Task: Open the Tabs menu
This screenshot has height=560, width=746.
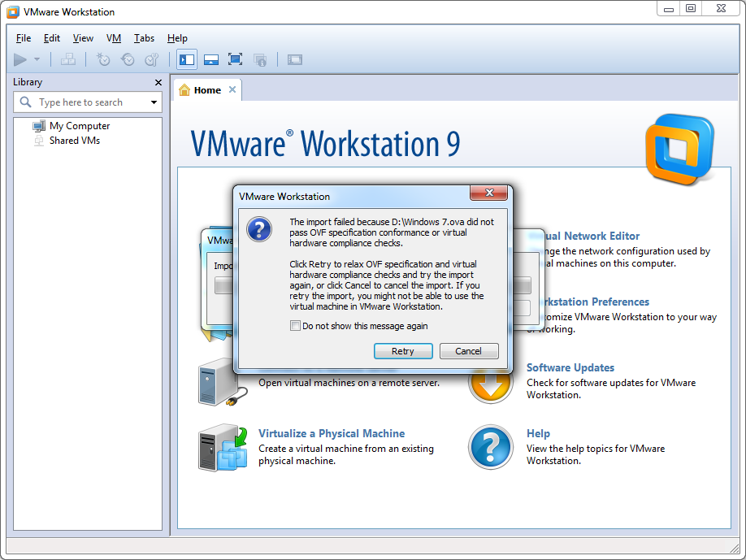Action: point(144,38)
